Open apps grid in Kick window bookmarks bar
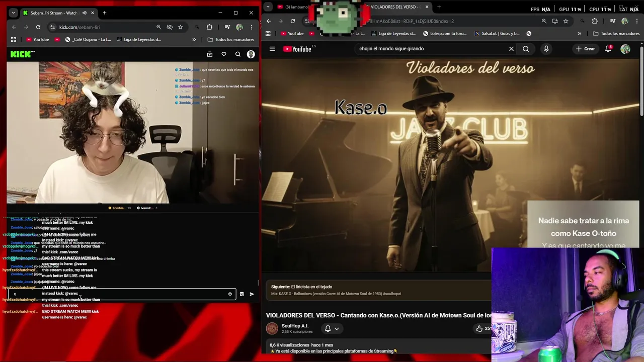The width and height of the screenshot is (644, 362). click(14, 39)
